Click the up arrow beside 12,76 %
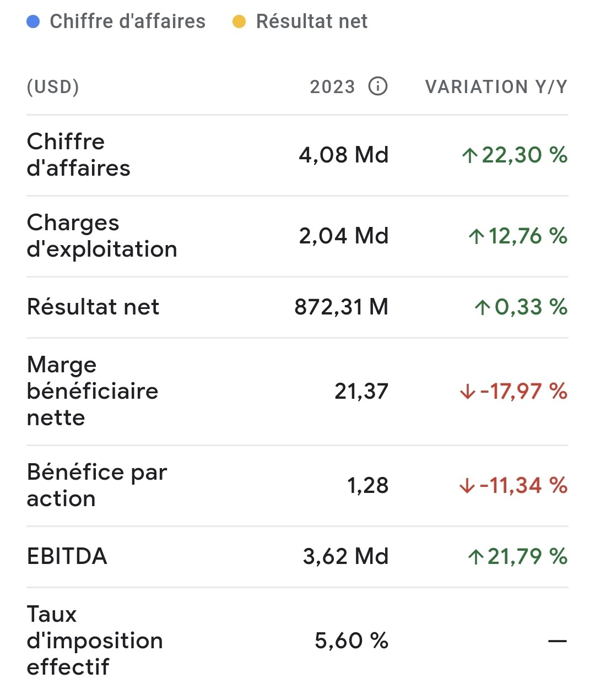The width and height of the screenshot is (595, 700). 476,237
